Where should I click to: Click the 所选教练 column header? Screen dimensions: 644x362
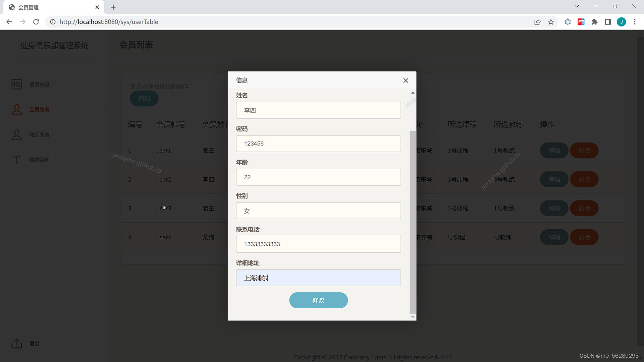point(508,124)
